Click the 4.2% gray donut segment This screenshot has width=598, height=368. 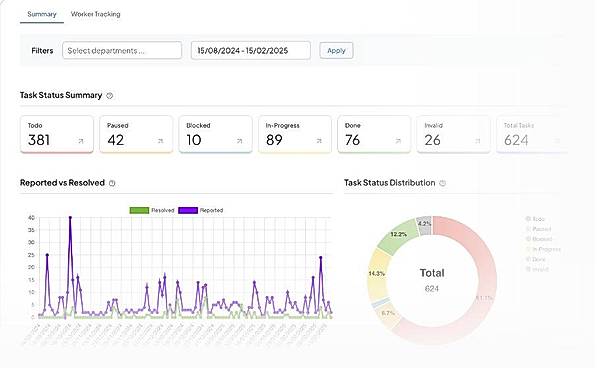click(424, 225)
